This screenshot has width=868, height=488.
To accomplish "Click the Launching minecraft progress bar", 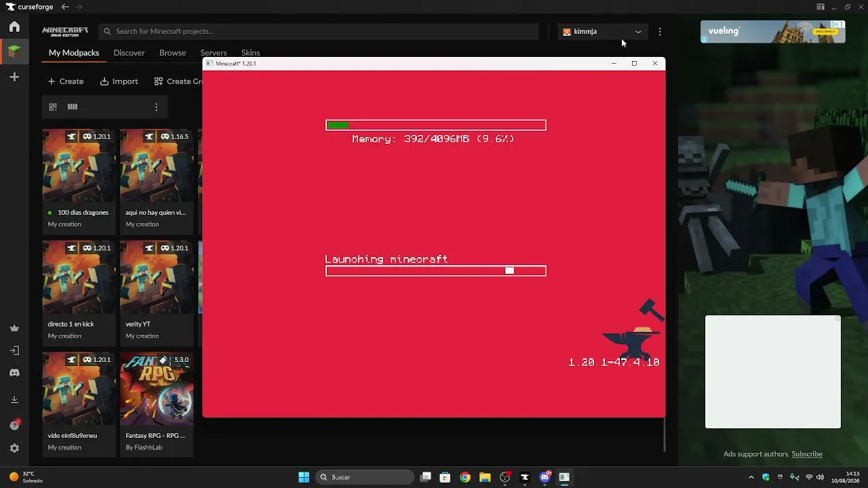I will tap(435, 271).
